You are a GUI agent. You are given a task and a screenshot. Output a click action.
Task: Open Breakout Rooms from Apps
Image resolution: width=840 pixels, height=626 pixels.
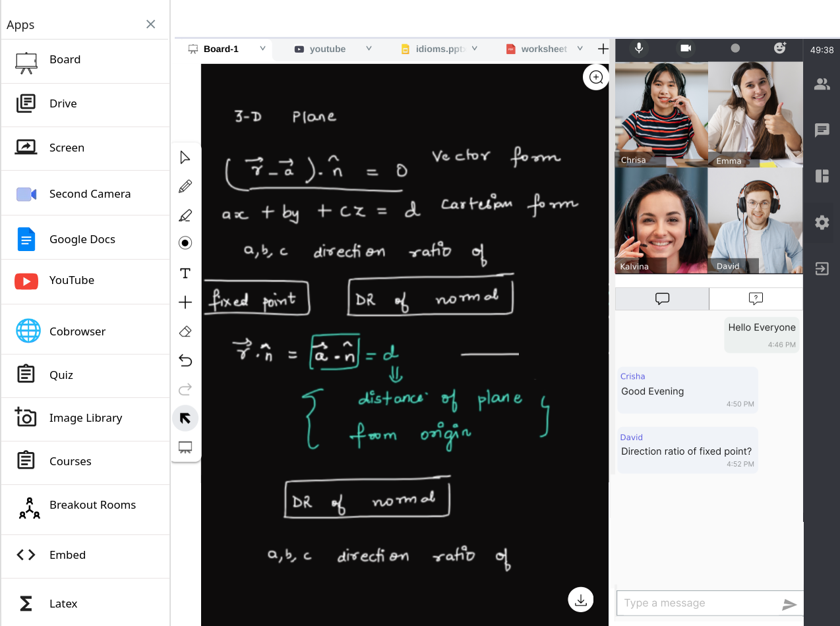pos(92,505)
